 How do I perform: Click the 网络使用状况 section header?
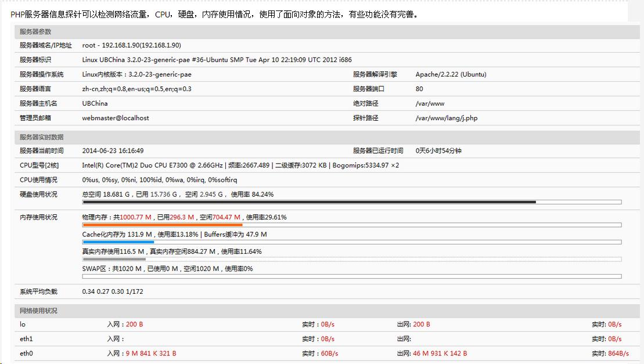[327, 311]
